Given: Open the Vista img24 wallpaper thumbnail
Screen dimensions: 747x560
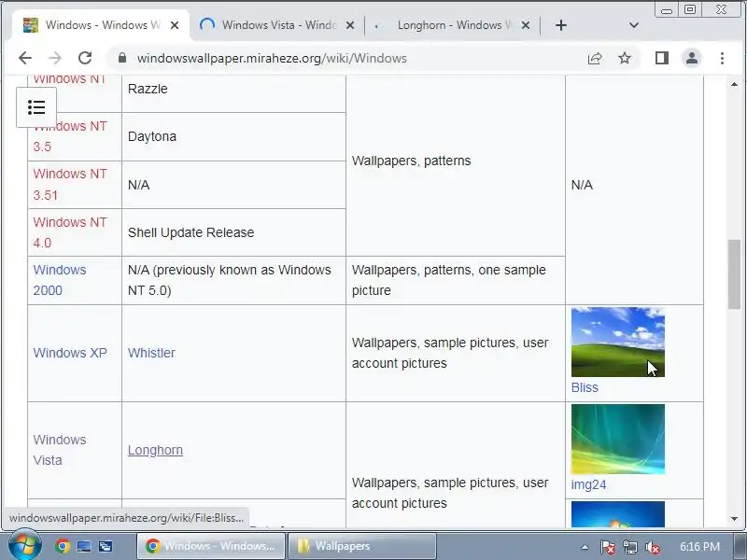Looking at the screenshot, I should pyautogui.click(x=618, y=439).
